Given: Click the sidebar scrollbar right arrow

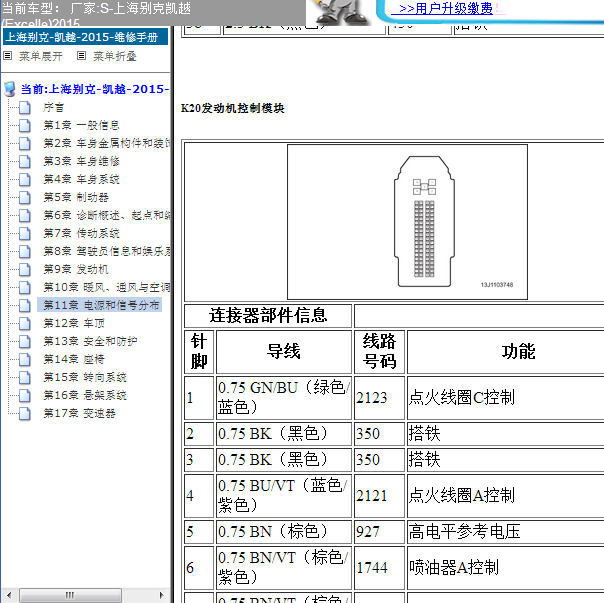Looking at the screenshot, I should (x=162, y=595).
